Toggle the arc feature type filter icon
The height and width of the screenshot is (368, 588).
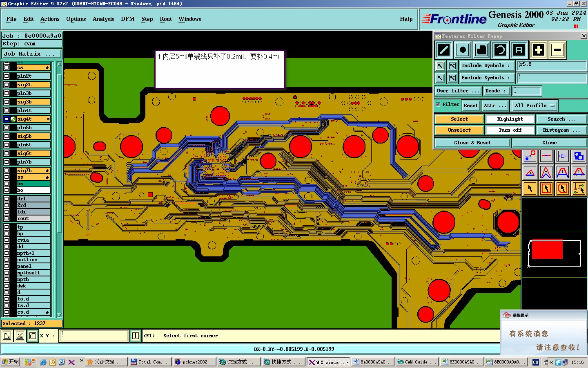click(x=500, y=50)
